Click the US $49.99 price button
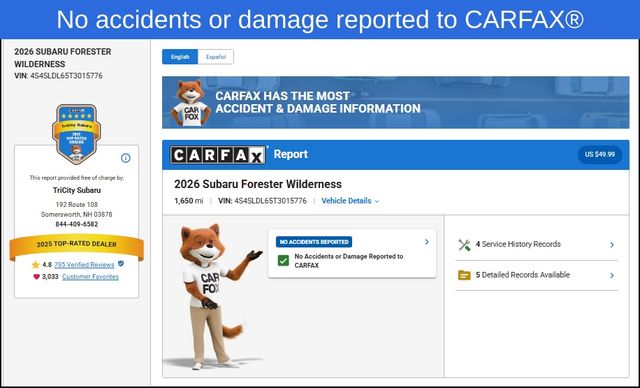Screen dimensions: 640x388 point(600,155)
